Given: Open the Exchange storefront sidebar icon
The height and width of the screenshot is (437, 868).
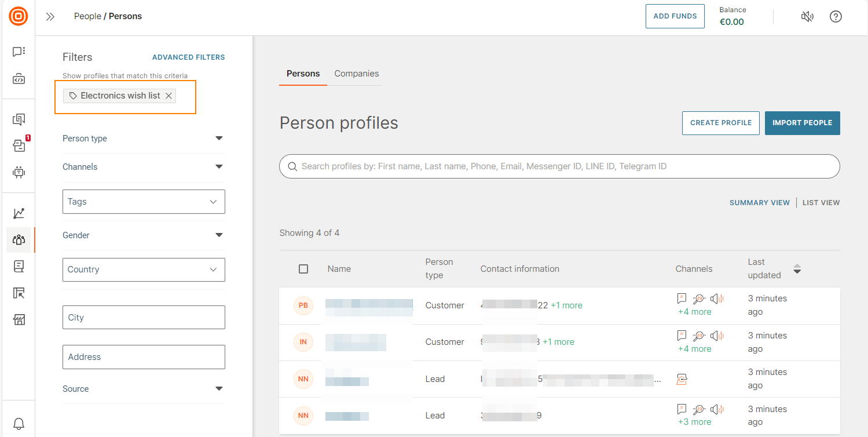Looking at the screenshot, I should [19, 319].
